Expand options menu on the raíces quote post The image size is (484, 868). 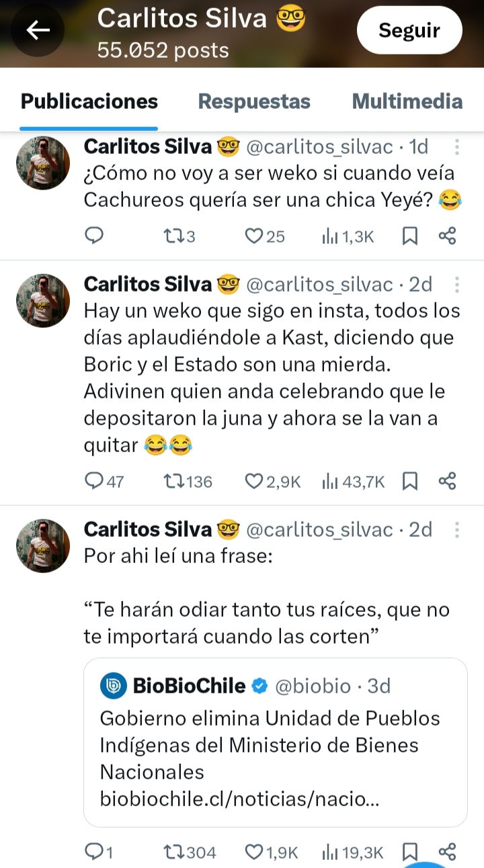(457, 530)
